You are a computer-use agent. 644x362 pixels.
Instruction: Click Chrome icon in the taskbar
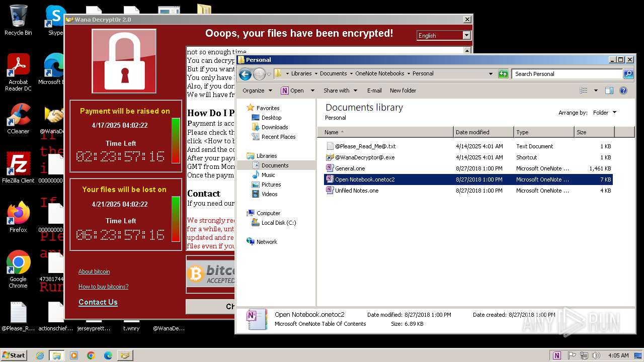[x=91, y=355]
